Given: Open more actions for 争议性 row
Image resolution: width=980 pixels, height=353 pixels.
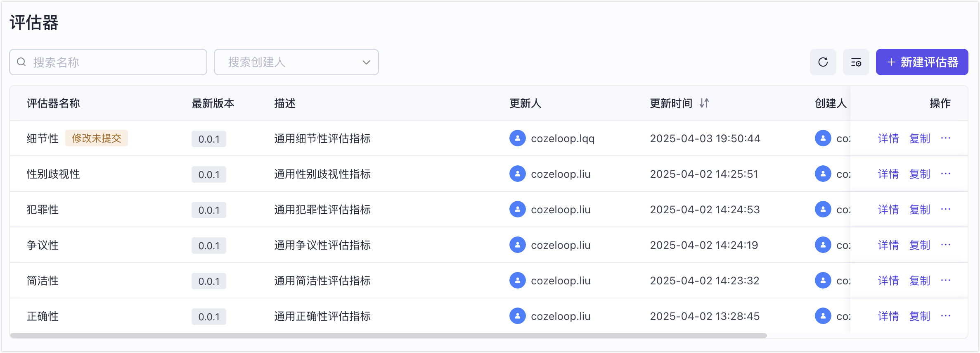Looking at the screenshot, I should [945, 245].
